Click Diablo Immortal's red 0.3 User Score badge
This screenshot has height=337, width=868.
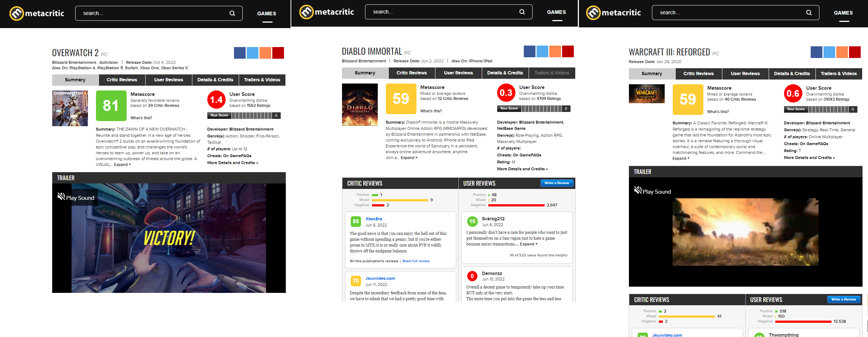coord(506,93)
